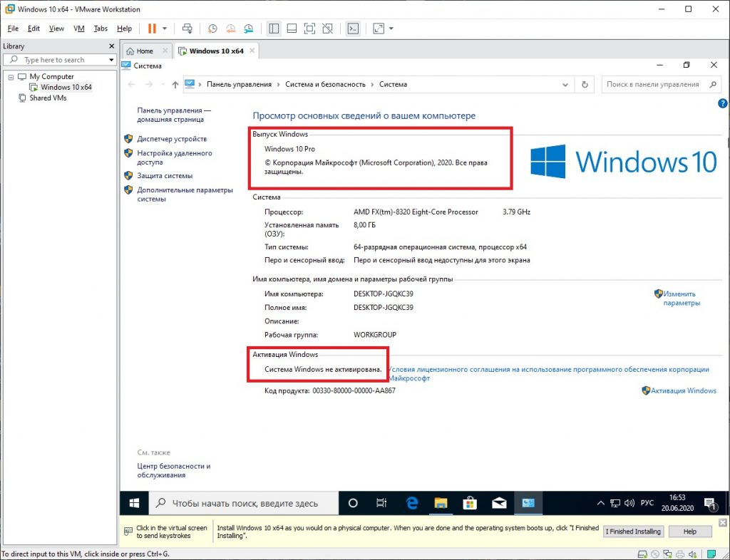The height and width of the screenshot is (560, 730).
Task: Click Система и безопасность breadcrumb
Action: [325, 84]
